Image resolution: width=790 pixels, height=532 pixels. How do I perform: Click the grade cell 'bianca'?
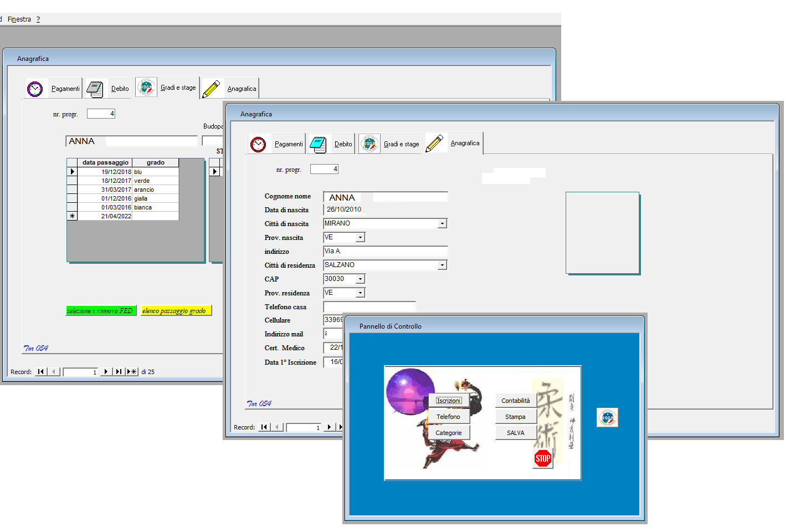(x=156, y=207)
